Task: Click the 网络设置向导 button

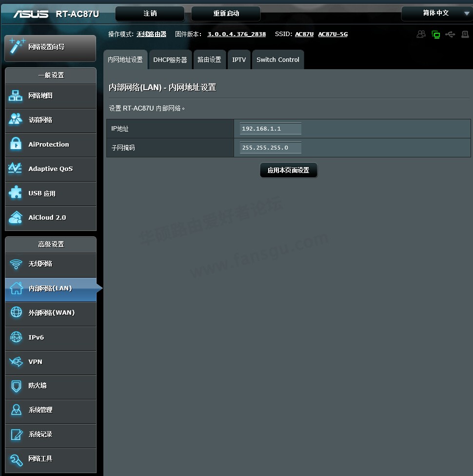Action: point(50,48)
